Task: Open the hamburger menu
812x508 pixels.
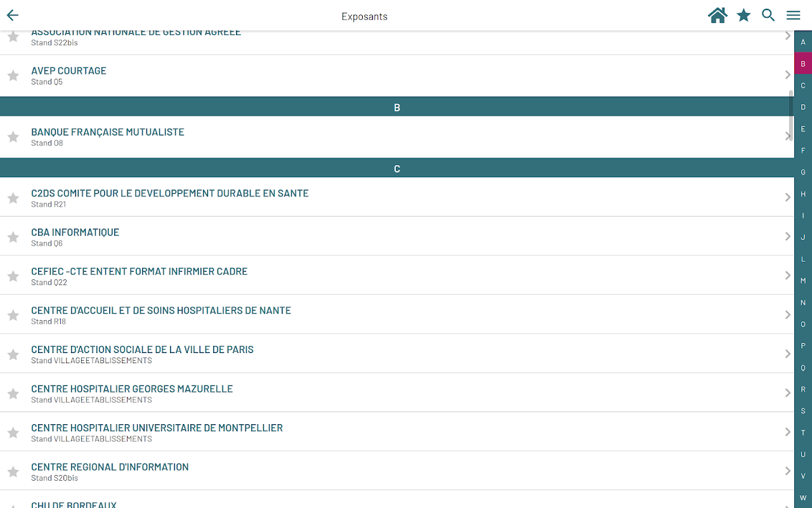Action: [794, 16]
